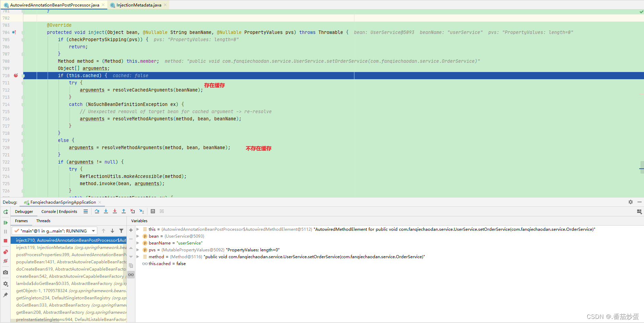Open Debug panel settings gear at right
Screen dimensions: 644x323
pyautogui.click(x=631, y=202)
